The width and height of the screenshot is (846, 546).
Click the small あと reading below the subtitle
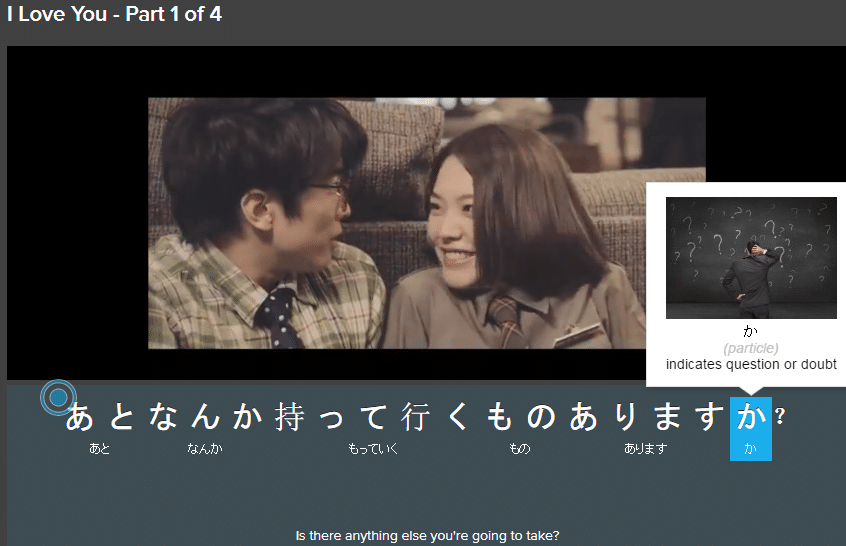pos(100,449)
